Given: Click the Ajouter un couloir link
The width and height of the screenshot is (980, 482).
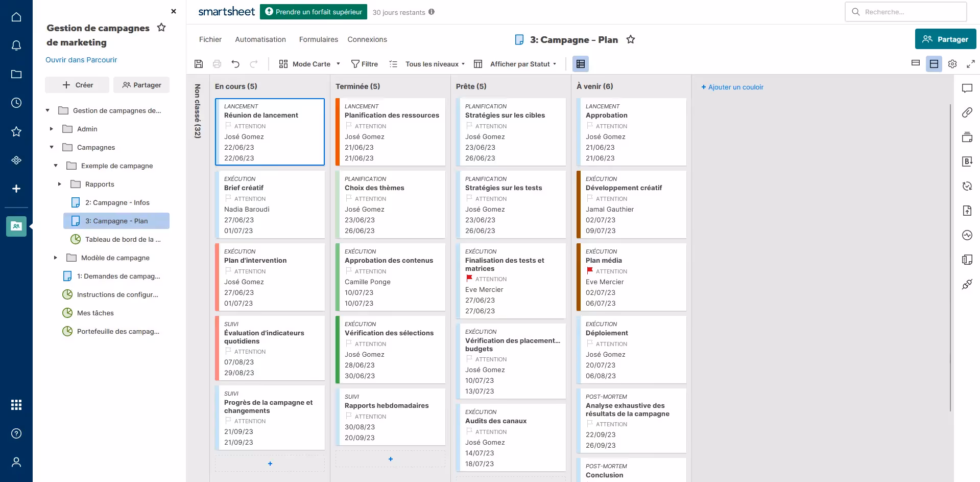Looking at the screenshot, I should pyautogui.click(x=732, y=87).
